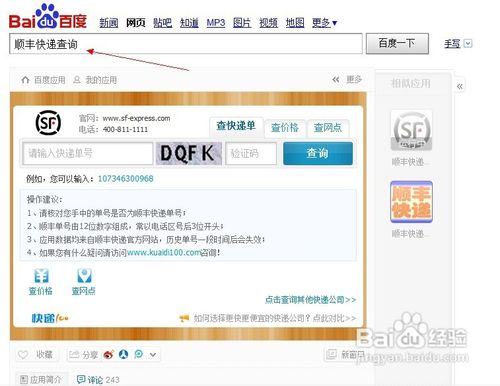Screen dimensions: 500x386
Task: Refresh the DQFK captcha image
Action: (x=189, y=153)
